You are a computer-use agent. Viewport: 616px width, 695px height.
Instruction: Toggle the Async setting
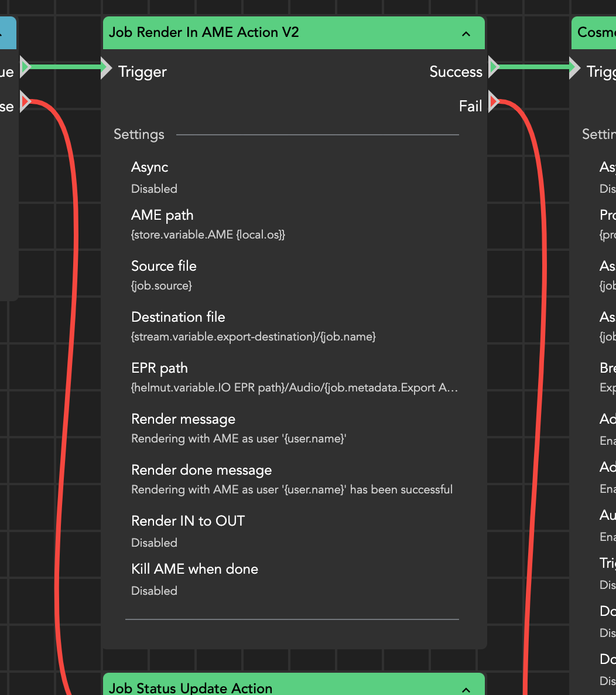[x=154, y=189]
